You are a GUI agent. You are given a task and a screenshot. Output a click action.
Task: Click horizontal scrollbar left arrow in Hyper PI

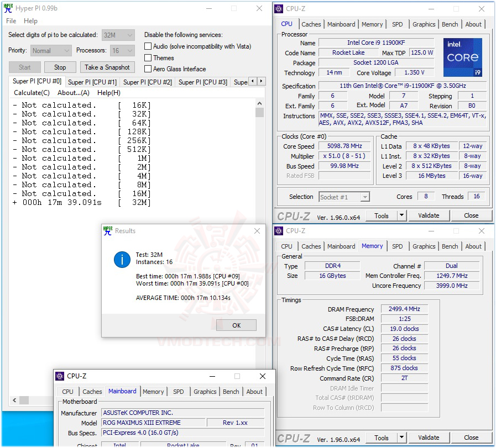pyautogui.click(x=14, y=400)
